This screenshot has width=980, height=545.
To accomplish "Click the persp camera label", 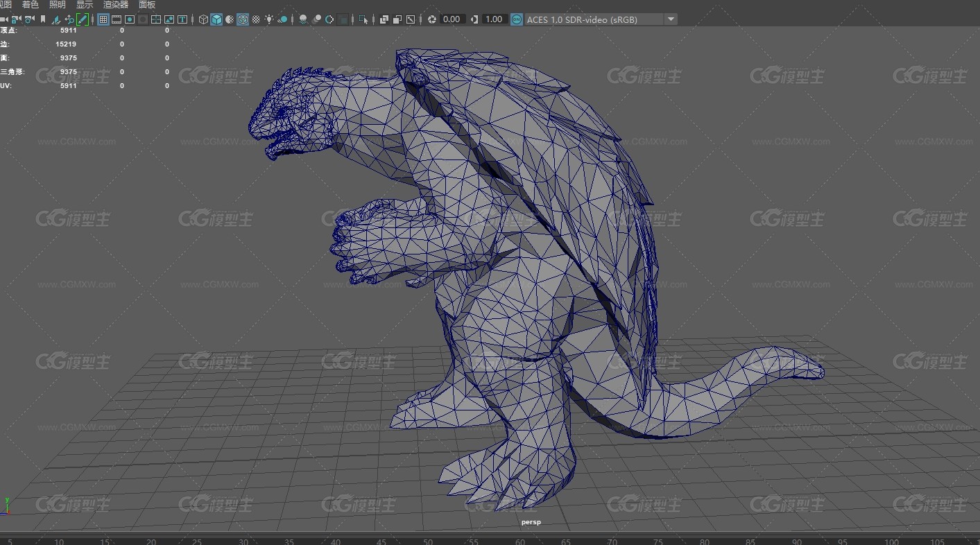I will 531,522.
